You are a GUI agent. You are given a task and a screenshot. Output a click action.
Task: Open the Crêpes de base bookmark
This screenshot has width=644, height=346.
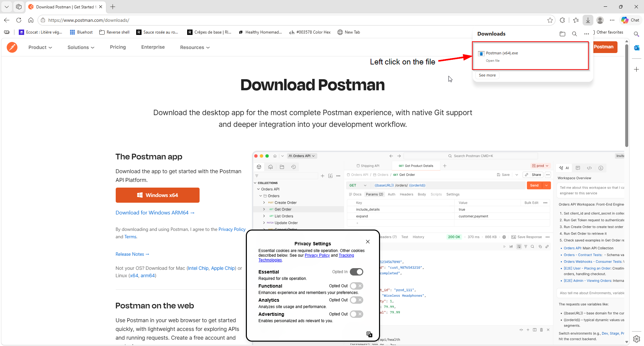pos(209,32)
